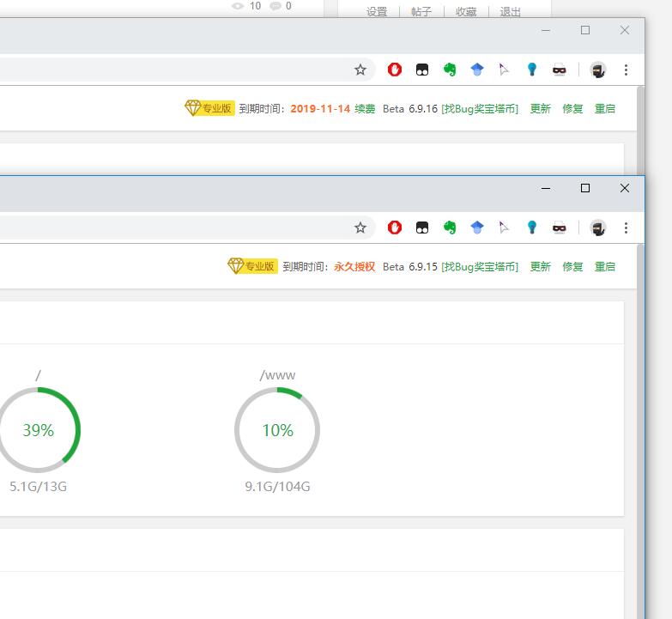
Task: Click 更新 link in back window
Action: click(x=541, y=108)
